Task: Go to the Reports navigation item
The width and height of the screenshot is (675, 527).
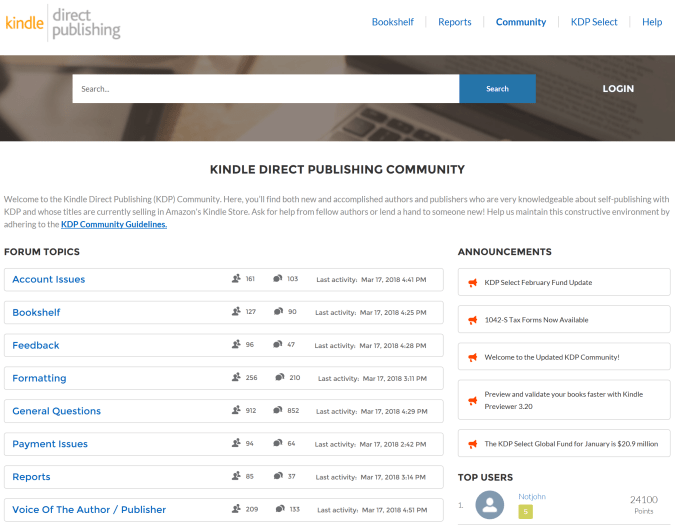Action: click(x=454, y=22)
